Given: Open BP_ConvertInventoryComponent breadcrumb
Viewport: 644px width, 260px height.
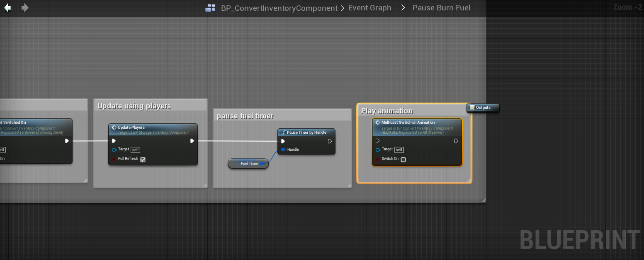Looking at the screenshot, I should 279,8.
